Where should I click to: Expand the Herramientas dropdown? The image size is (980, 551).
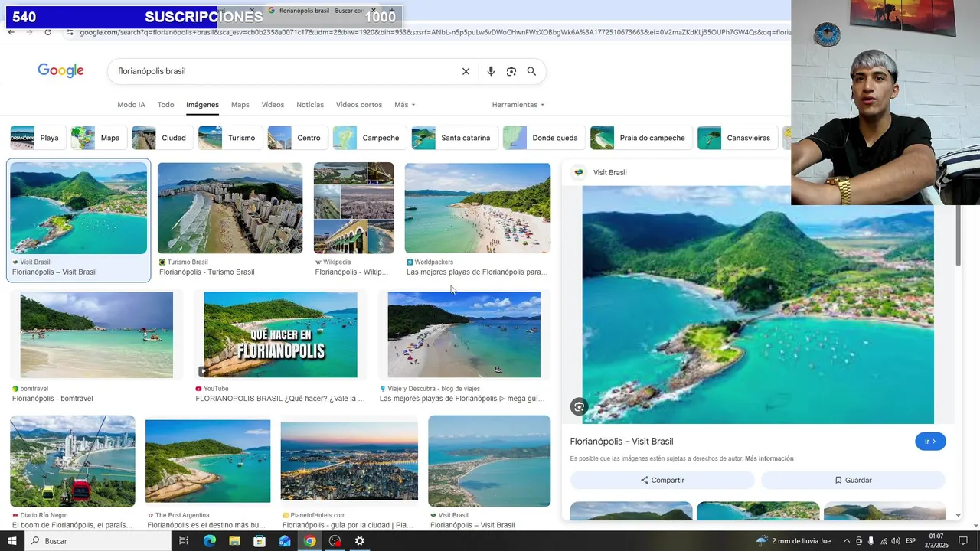tap(518, 105)
